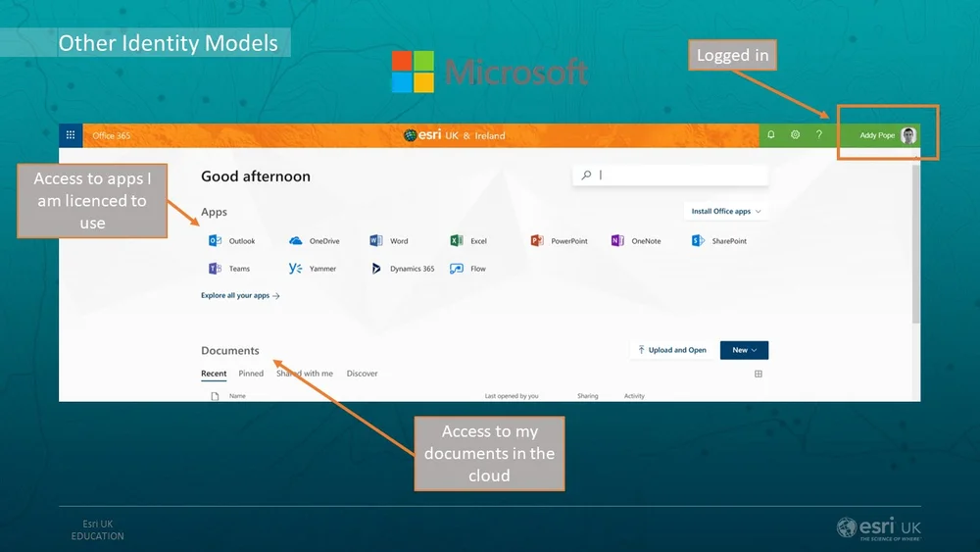This screenshot has height=552, width=980.
Task: Open the New document dropdown
Action: (x=745, y=350)
